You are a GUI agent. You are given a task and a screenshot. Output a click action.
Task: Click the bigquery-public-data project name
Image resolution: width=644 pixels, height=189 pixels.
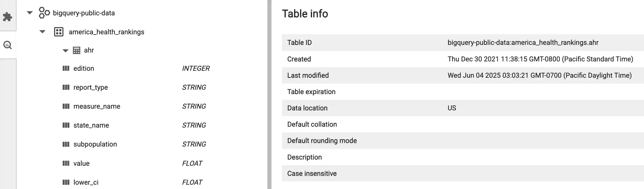click(84, 13)
